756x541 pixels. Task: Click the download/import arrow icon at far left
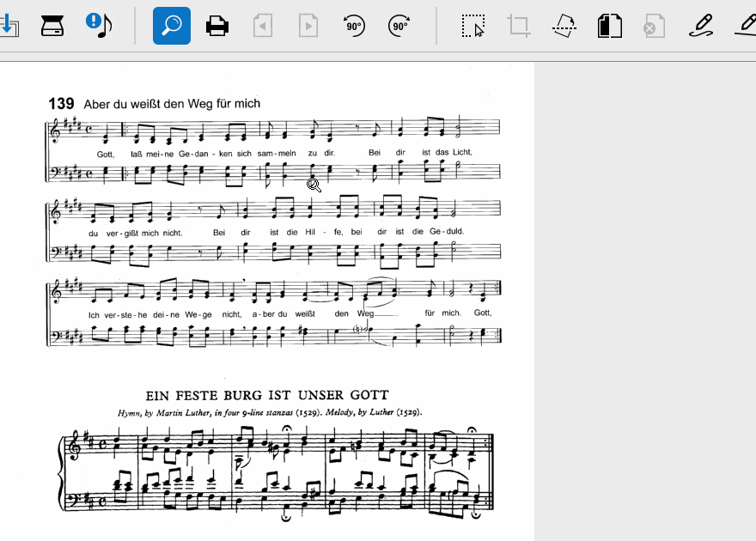tap(9, 26)
